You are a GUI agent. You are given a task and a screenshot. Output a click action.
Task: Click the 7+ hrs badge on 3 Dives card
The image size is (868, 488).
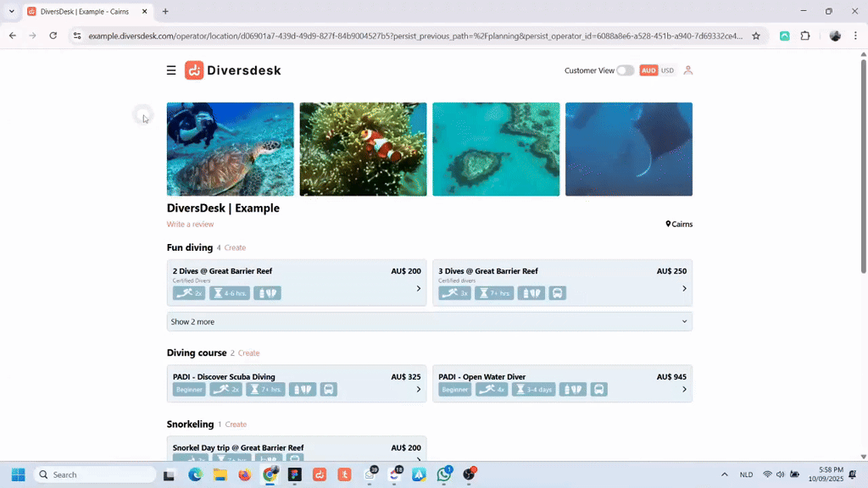[x=494, y=292]
